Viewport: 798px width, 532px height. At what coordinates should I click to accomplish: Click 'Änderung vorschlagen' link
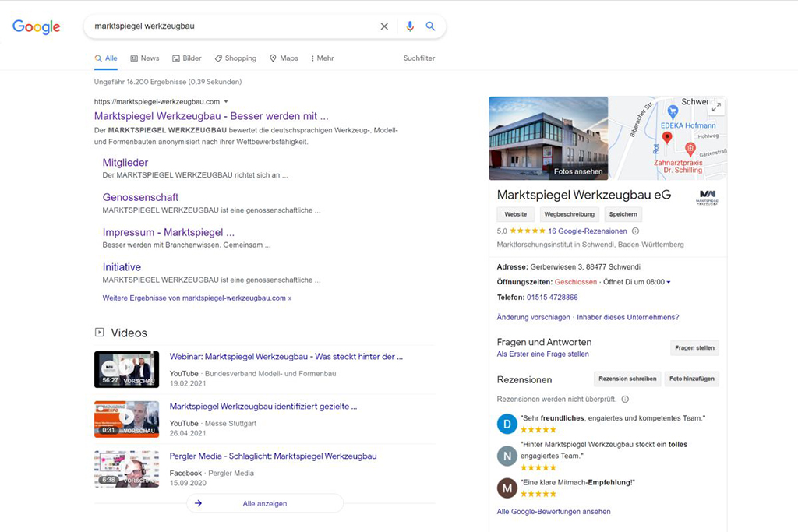pos(533,317)
